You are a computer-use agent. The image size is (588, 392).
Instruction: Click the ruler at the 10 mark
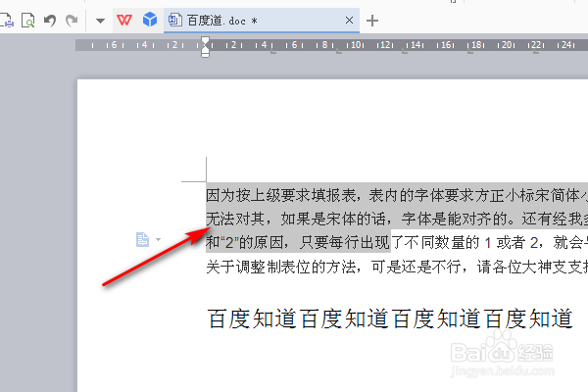pos(356,45)
